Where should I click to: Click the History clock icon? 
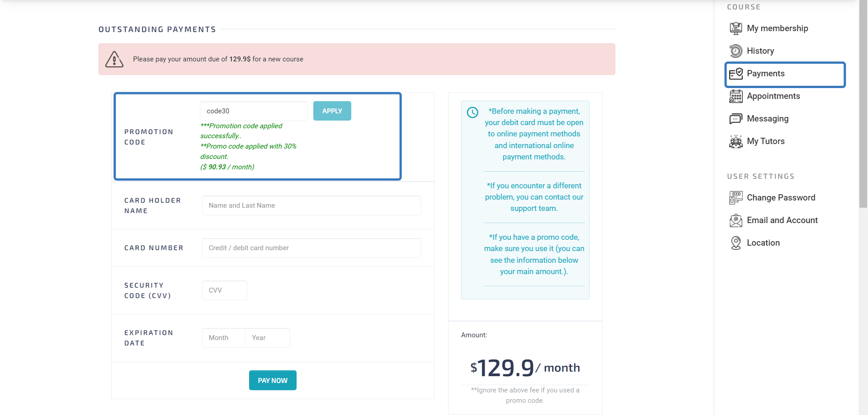click(x=736, y=51)
